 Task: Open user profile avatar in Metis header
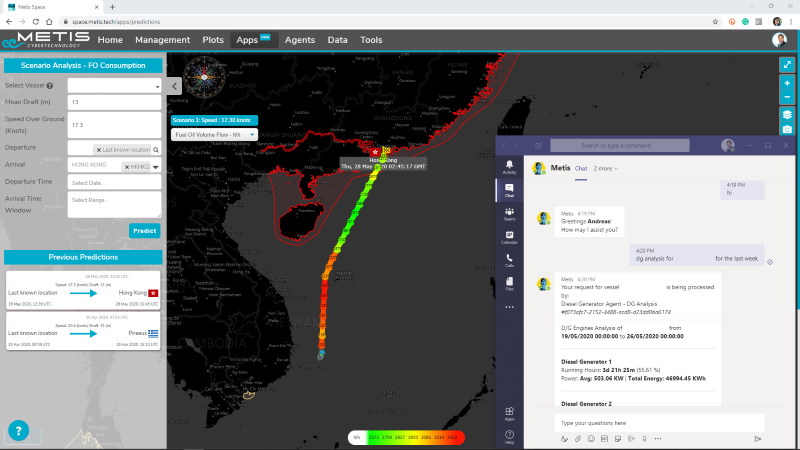coord(779,40)
